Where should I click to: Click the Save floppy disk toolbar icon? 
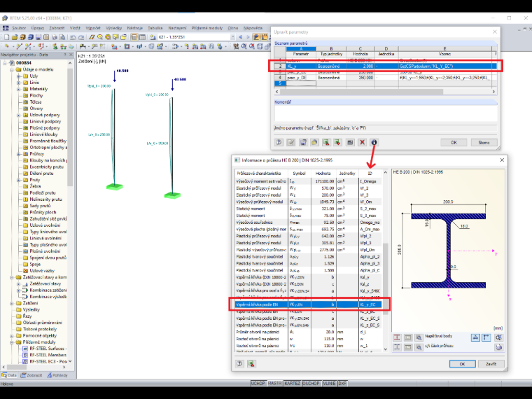click(x=38, y=37)
